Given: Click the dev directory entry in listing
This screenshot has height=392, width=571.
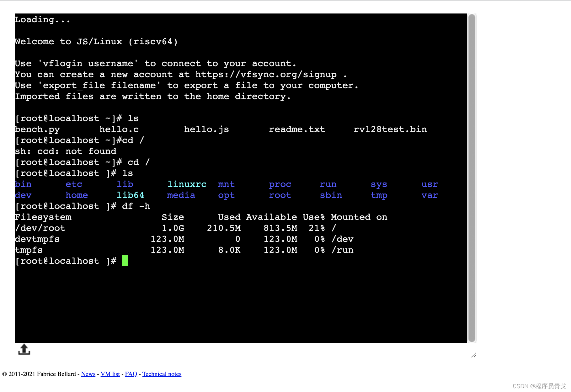Looking at the screenshot, I should click(x=23, y=195).
